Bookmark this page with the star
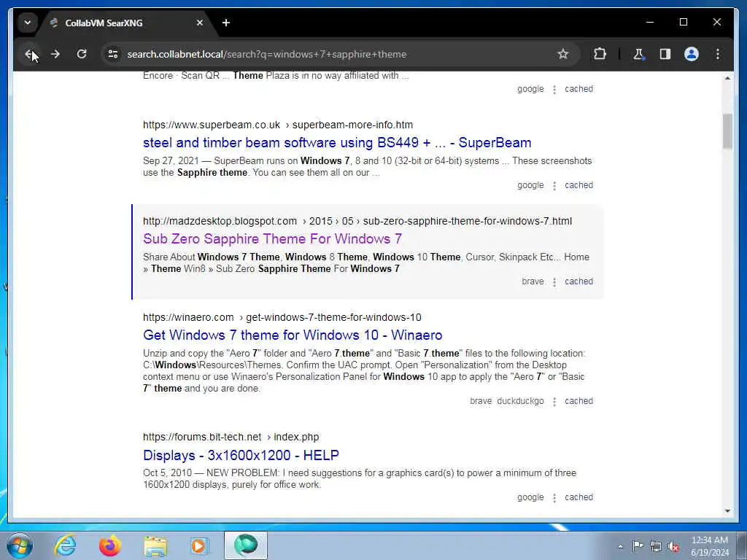 563,54
